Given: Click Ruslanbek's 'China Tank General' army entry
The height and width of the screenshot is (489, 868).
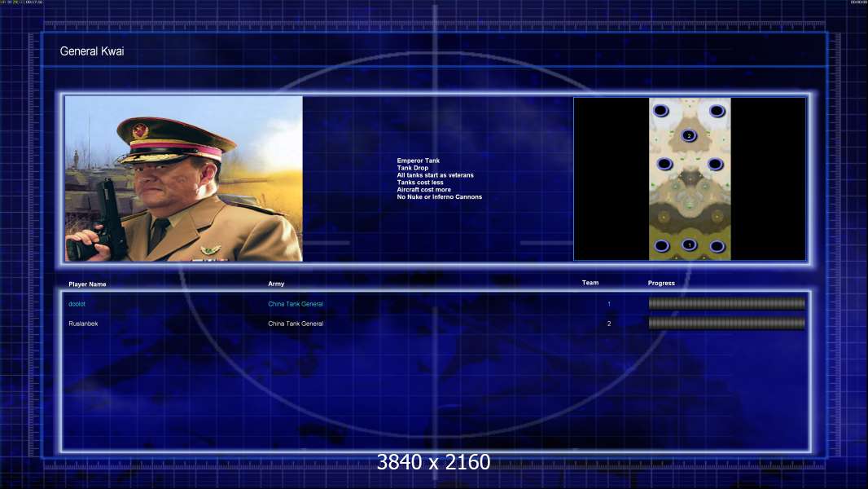Looking at the screenshot, I should tap(296, 324).
